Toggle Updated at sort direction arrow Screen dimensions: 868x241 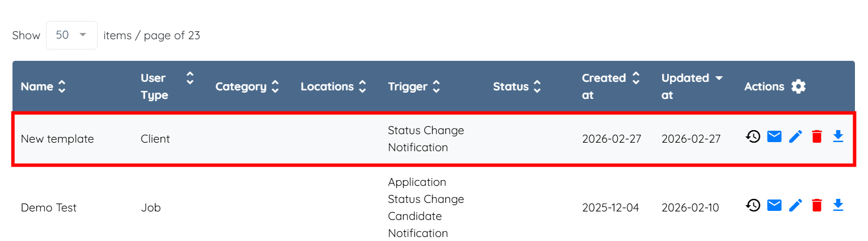(719, 78)
